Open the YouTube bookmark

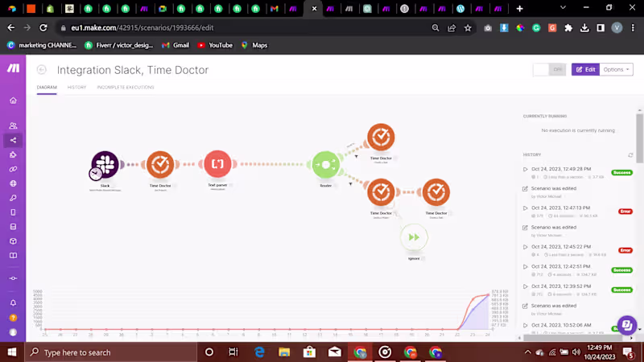215,45
